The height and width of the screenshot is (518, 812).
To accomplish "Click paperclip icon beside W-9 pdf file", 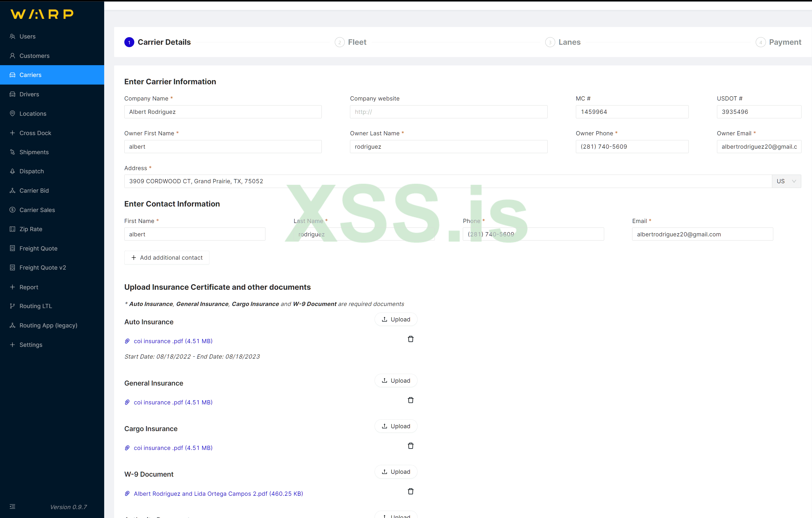I will (127, 493).
